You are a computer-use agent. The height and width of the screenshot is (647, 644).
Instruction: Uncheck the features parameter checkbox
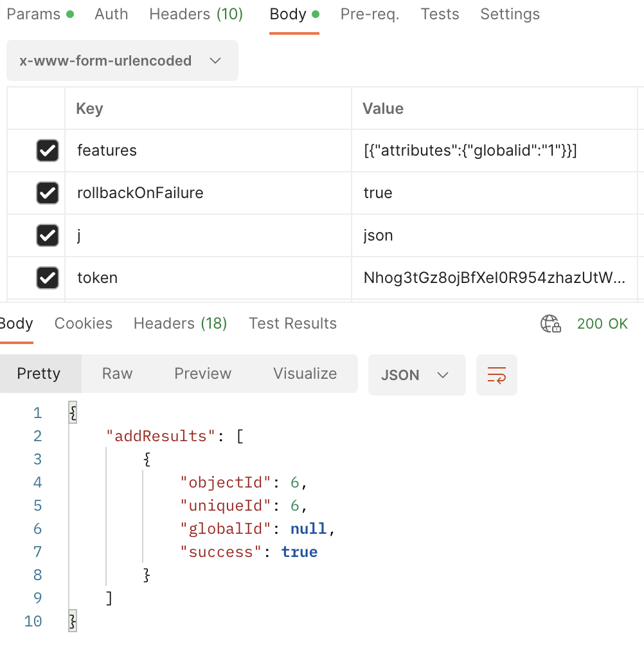(47, 150)
